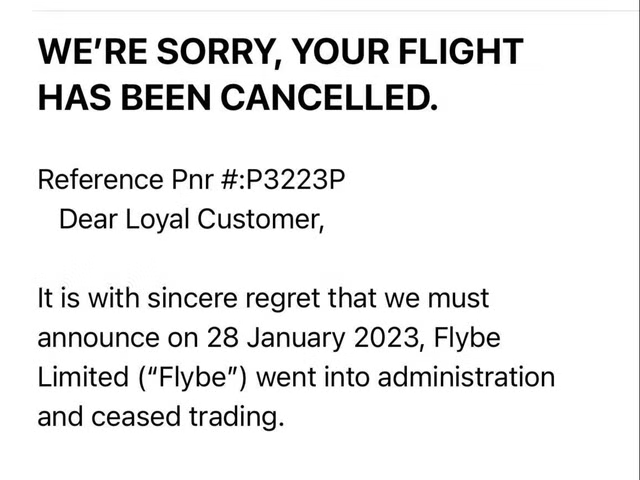Click the "HAS BEEN CANCELLED." heading line
640x480 pixels.
pyautogui.click(x=238, y=97)
